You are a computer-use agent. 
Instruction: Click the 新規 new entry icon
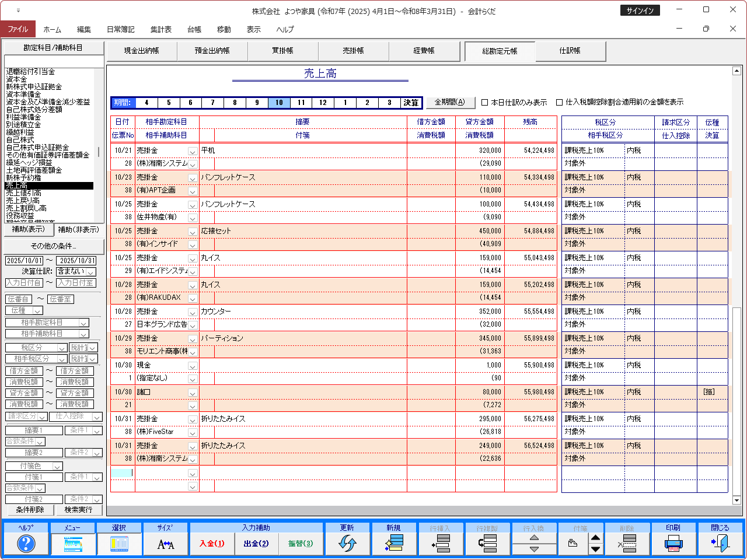(394, 544)
